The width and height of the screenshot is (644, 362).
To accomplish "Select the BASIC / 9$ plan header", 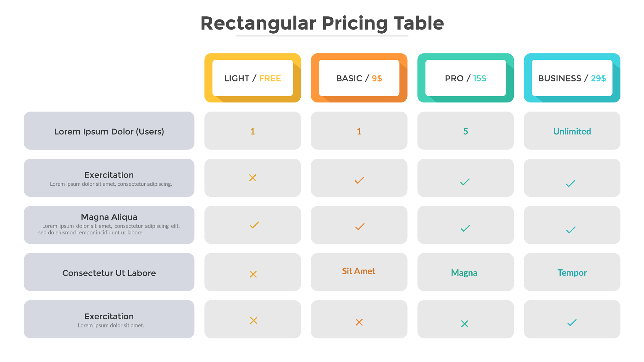I will pyautogui.click(x=359, y=78).
